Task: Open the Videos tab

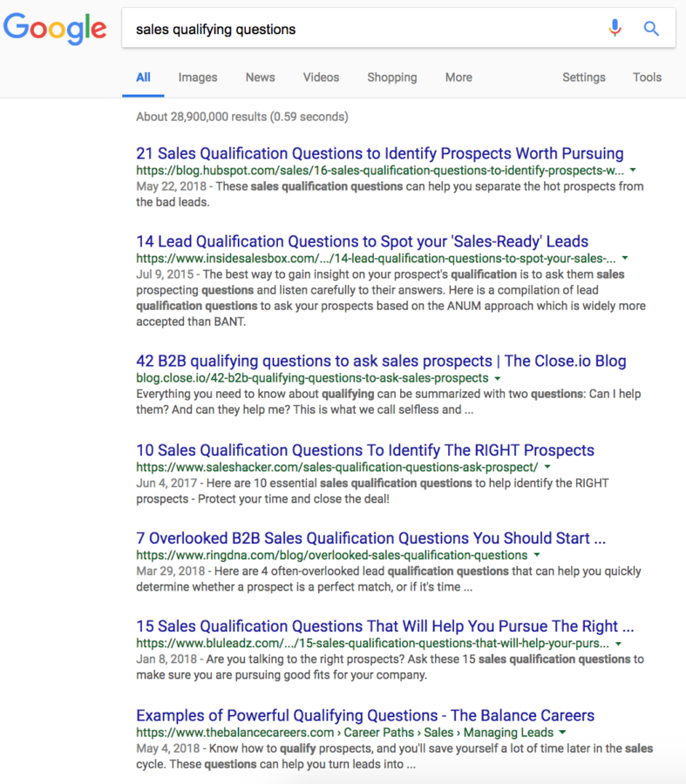Action: pyautogui.click(x=322, y=78)
